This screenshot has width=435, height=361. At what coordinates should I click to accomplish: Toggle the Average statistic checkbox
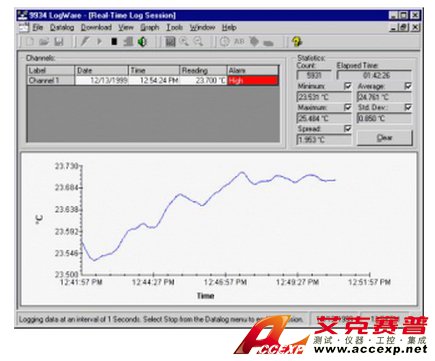coord(408,86)
